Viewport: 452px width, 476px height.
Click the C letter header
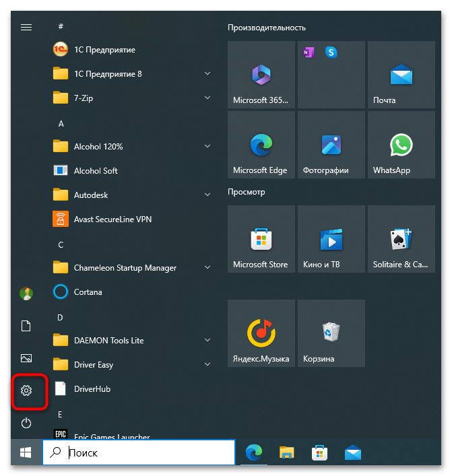(61, 244)
